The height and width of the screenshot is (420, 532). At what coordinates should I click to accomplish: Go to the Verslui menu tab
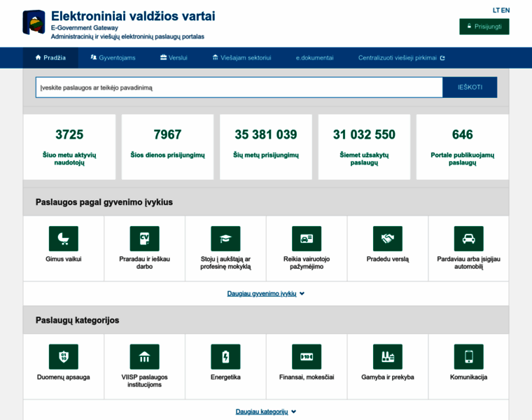pos(174,58)
